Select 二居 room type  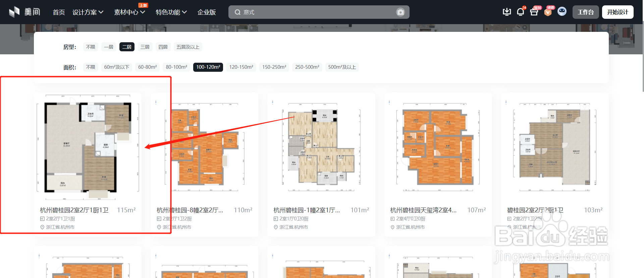127,47
